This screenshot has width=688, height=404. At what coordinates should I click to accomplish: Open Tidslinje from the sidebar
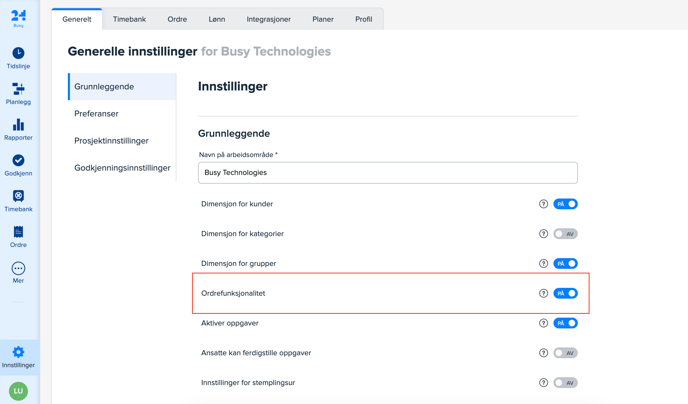click(18, 58)
